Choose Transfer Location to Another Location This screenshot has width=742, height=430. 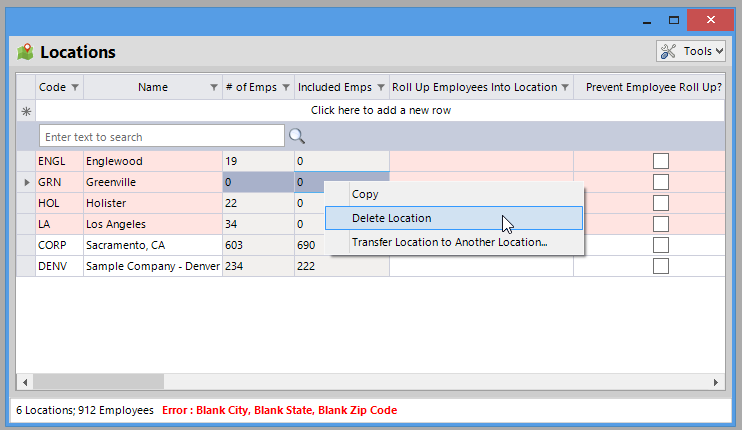454,242
